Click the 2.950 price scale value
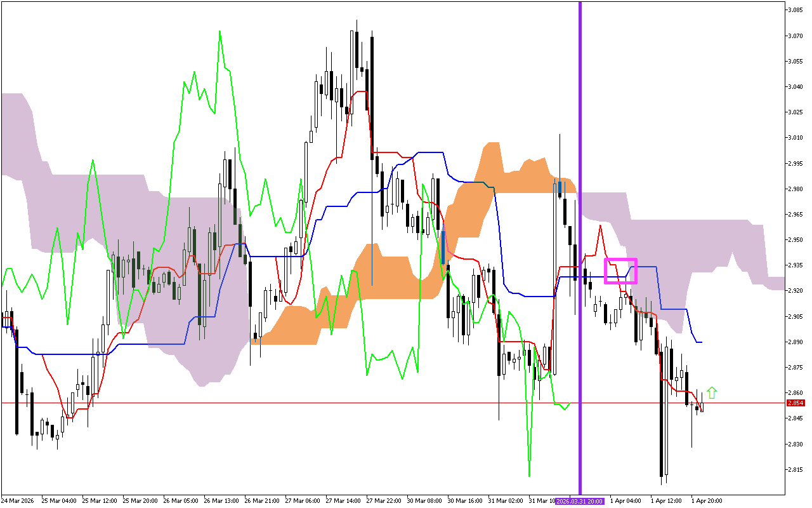This screenshot has width=812, height=508. click(796, 239)
